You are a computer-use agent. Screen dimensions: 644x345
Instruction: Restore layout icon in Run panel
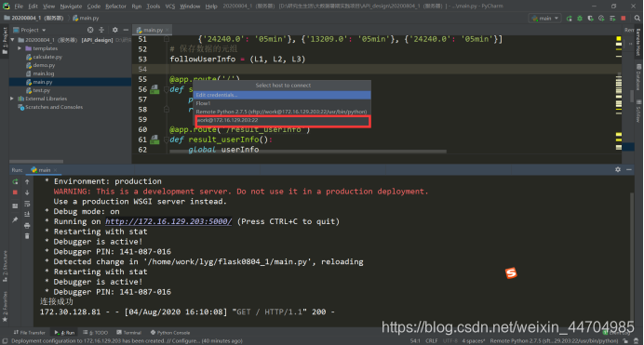(x=15, y=206)
